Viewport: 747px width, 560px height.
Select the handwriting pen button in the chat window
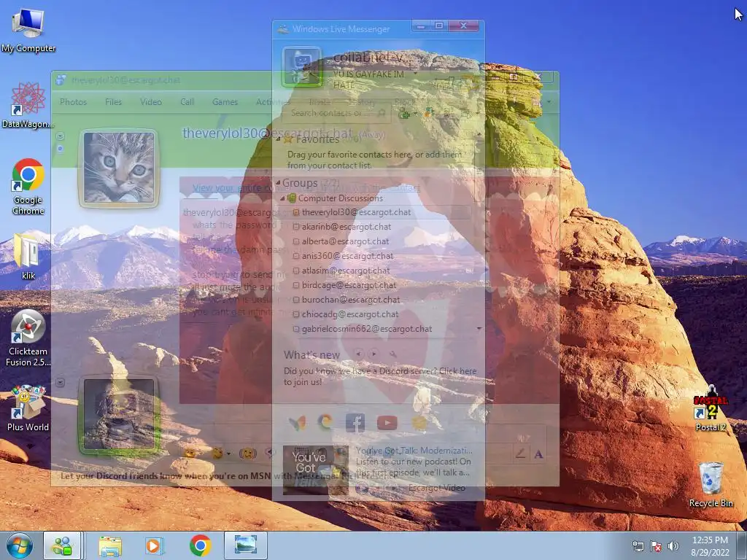coord(520,454)
